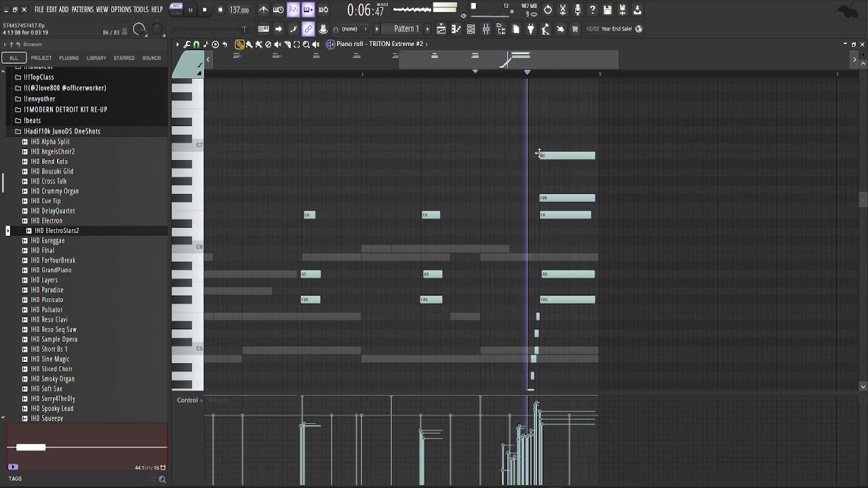Add new pattern with plus button
Image resolution: width=868 pixels, height=488 pixels.
[x=427, y=28]
